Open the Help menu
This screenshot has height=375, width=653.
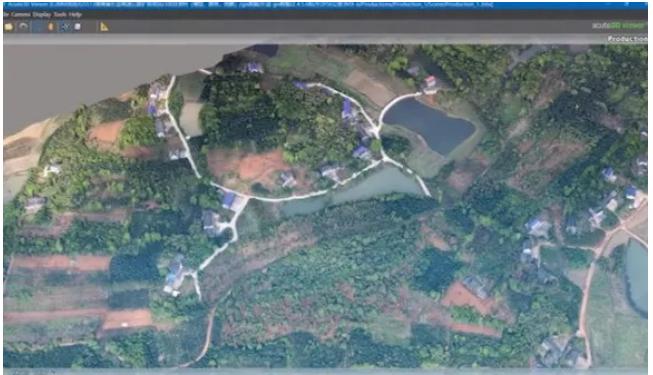pyautogui.click(x=75, y=15)
